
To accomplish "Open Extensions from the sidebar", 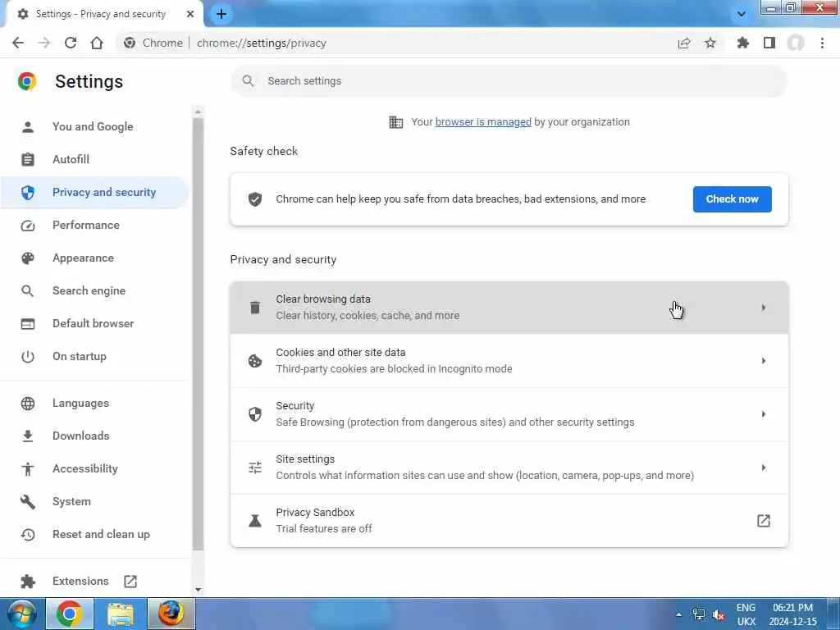I will pos(80,582).
